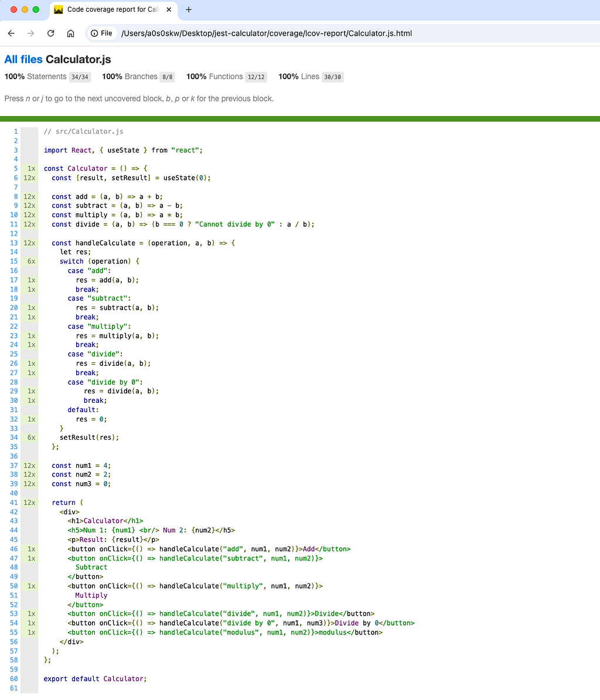This screenshot has width=600, height=700.
Task: Click the 100% Functions label
Action: click(214, 77)
